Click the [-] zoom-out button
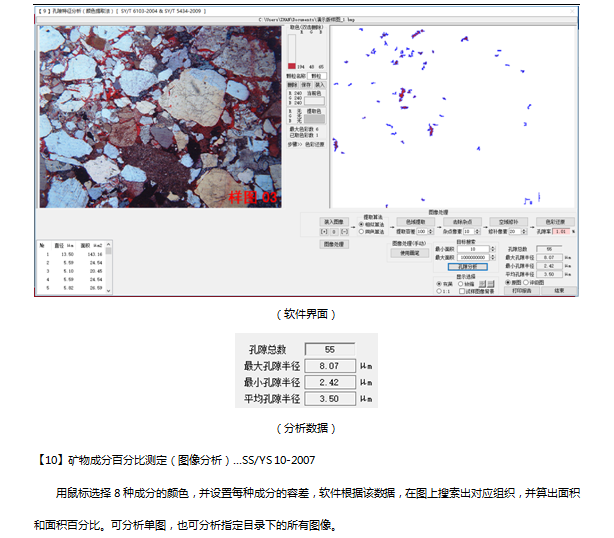Viewport: 614px width, 538px height. tap(345, 231)
